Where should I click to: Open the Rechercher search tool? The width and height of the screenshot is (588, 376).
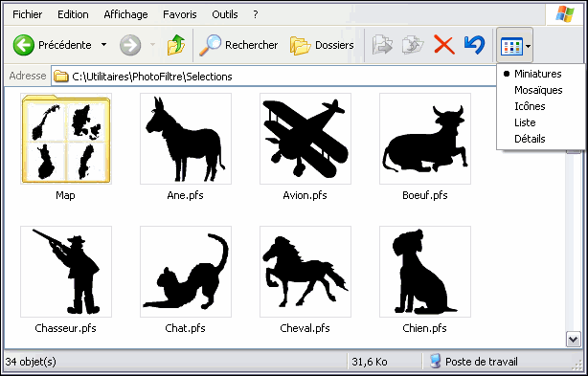tap(238, 45)
